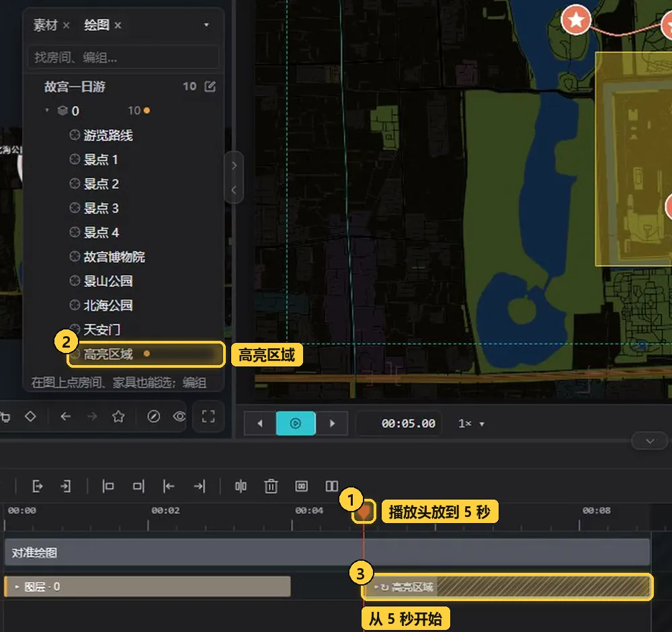
Task: Click the 找房间、编组 search field
Action: click(x=124, y=57)
